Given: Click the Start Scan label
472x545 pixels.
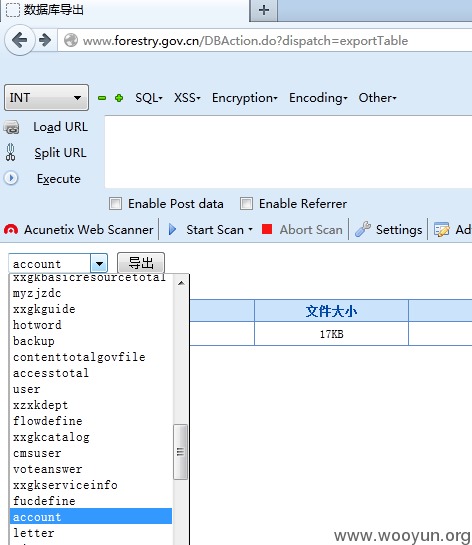Looking at the screenshot, I should (x=215, y=230).
